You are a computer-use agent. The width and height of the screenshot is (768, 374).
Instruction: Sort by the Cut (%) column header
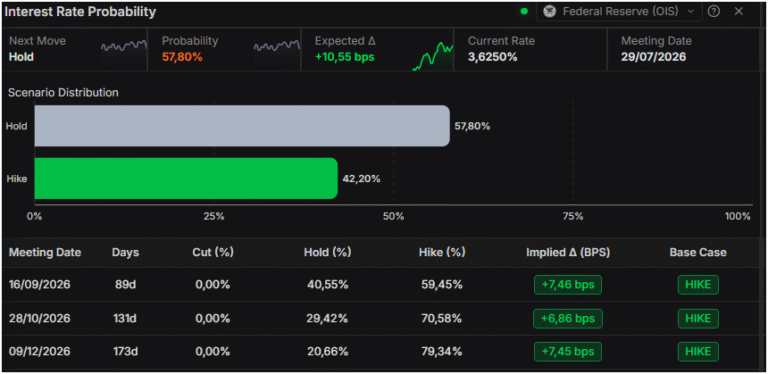pyautogui.click(x=213, y=253)
